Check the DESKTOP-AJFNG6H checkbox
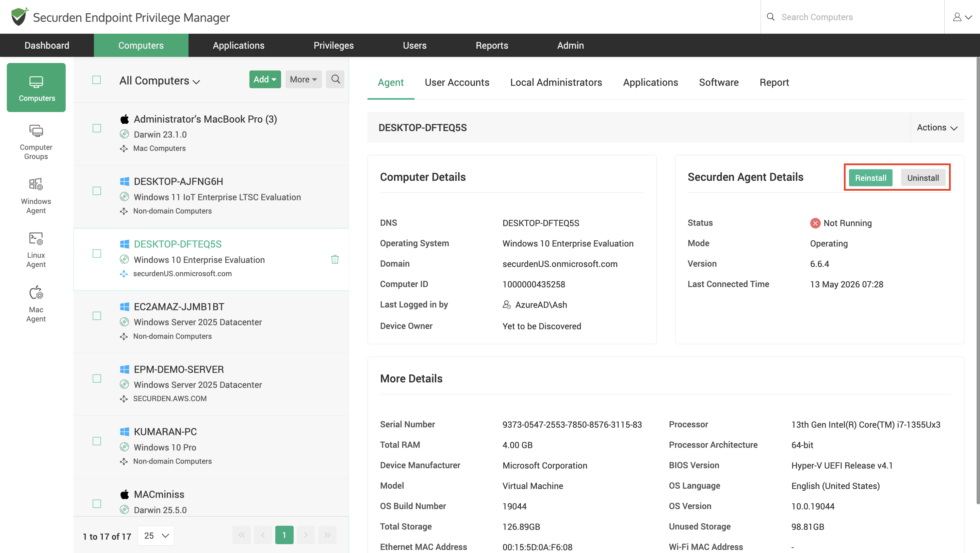Screen dimensions: 980x553 pos(97,191)
